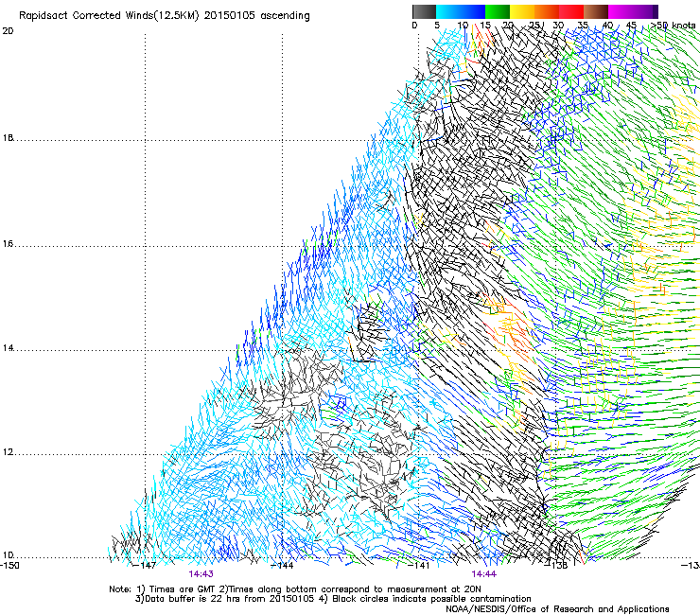Click the legend tick label '45'
The width and height of the screenshot is (700, 615).
point(631,25)
